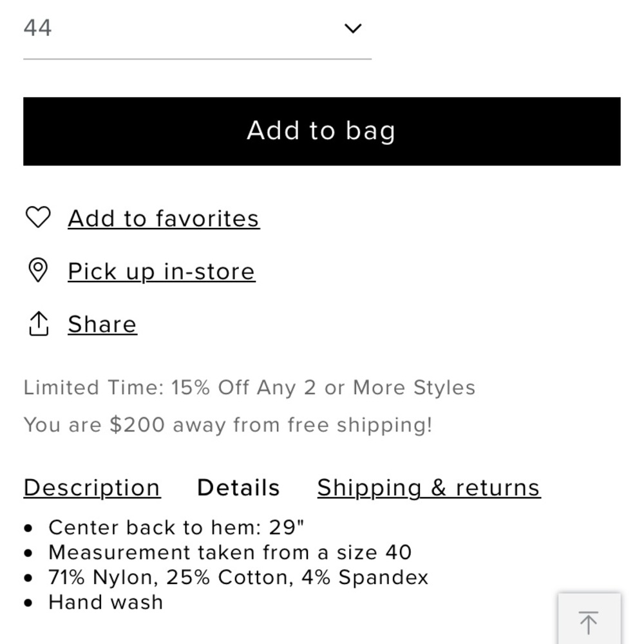Click the Hand wash care line
This screenshot has height=644, width=644.
(x=106, y=603)
